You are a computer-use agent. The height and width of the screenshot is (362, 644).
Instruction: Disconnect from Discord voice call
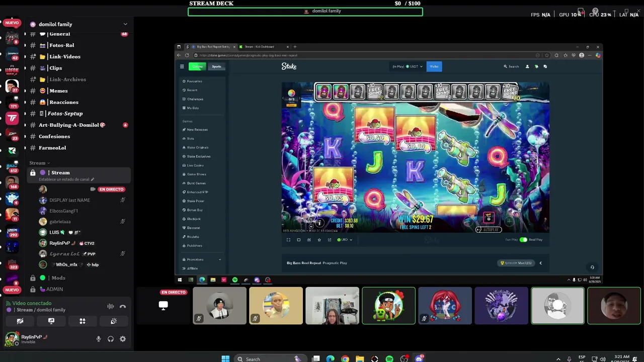[x=123, y=307]
